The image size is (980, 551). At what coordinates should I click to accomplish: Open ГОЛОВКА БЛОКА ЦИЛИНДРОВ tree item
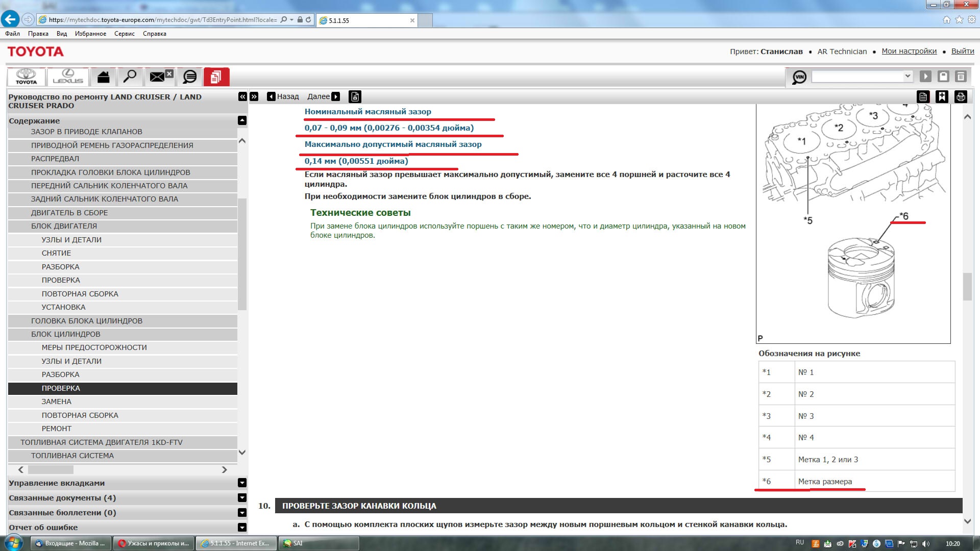click(122, 321)
